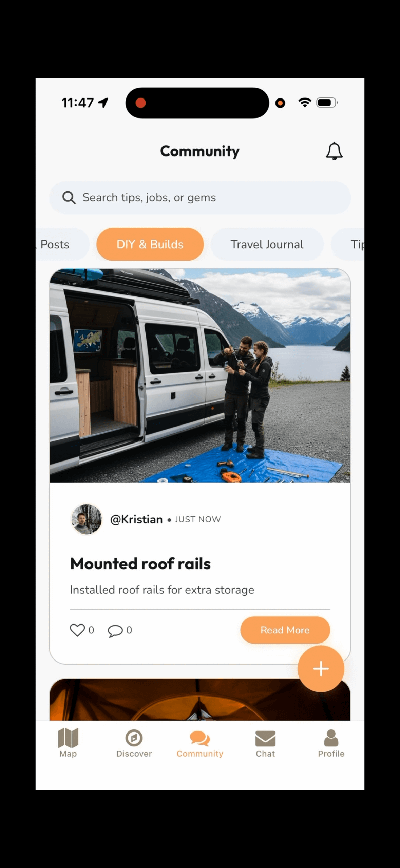This screenshot has height=868, width=400.
Task: Open the Discover compass icon
Action: [x=134, y=738]
